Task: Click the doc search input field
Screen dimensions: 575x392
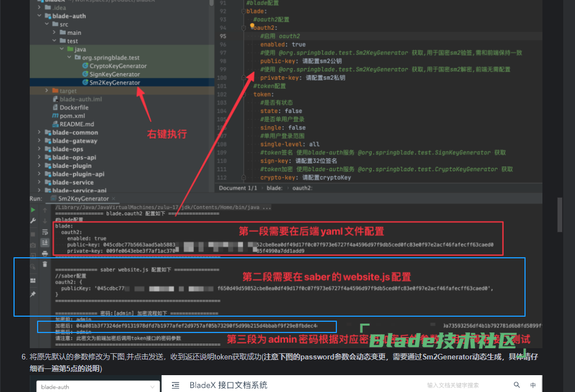Action: point(453,385)
